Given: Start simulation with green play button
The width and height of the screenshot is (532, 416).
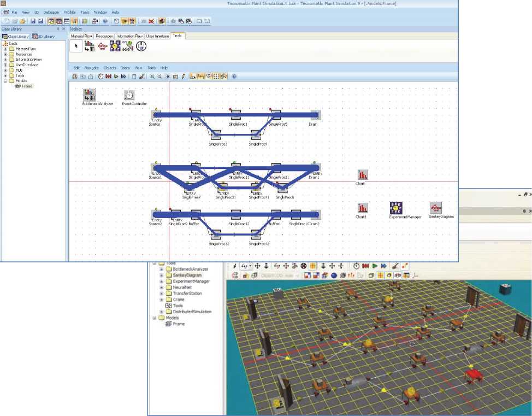Looking at the screenshot, I should [116, 77].
